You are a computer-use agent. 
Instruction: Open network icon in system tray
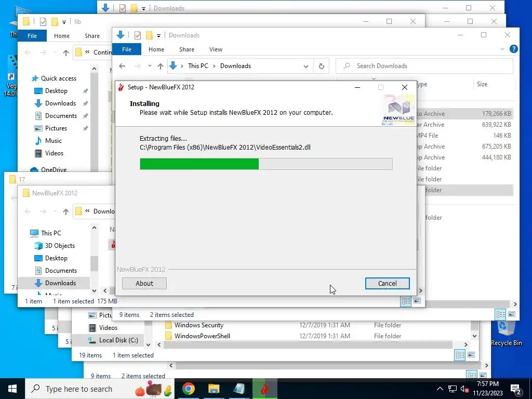click(453, 389)
